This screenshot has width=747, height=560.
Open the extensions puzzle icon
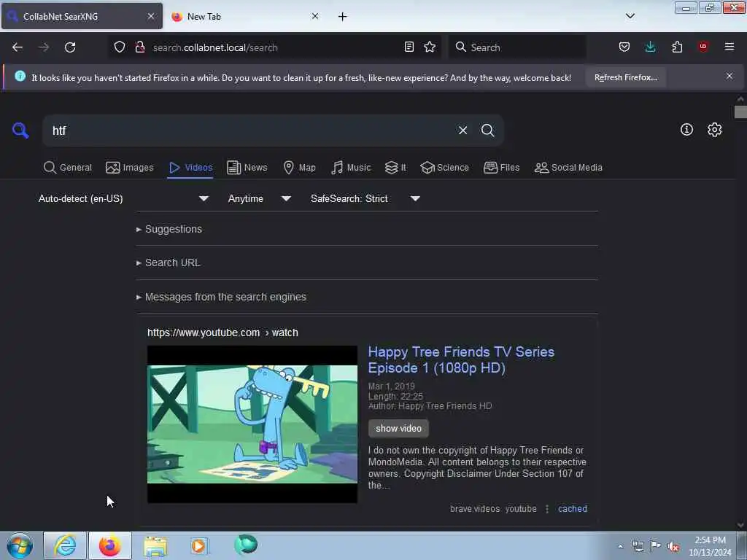point(677,47)
